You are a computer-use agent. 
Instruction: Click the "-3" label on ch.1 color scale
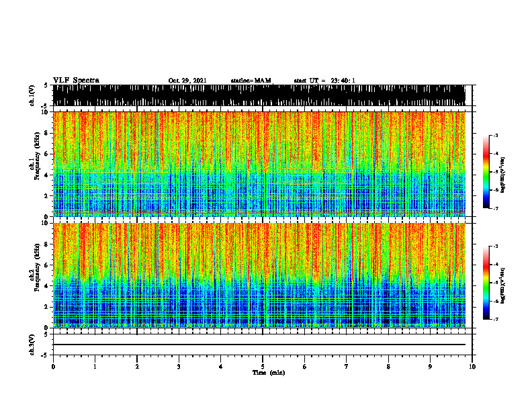pyautogui.click(x=496, y=135)
